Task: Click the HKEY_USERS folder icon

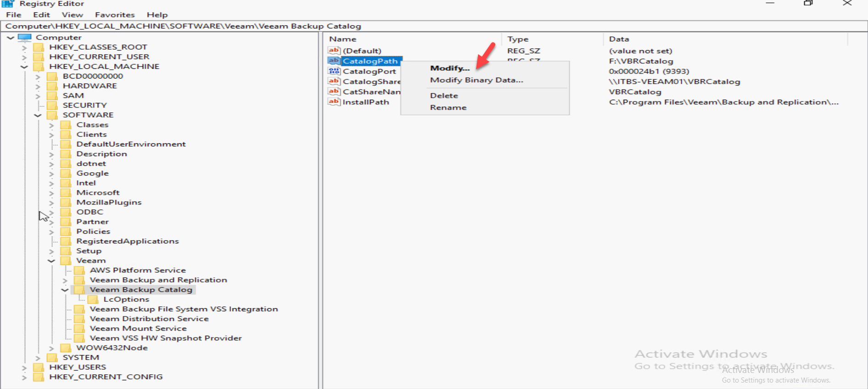Action: pyautogui.click(x=39, y=367)
